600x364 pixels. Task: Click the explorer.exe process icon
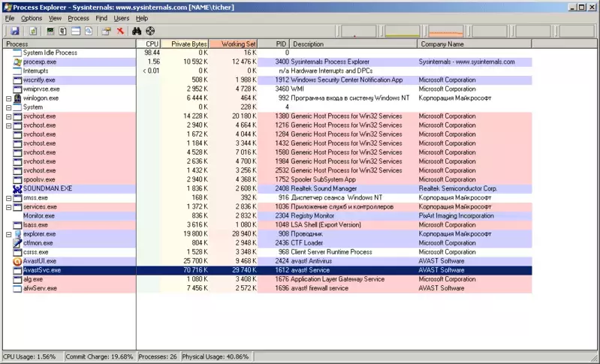coord(17,234)
